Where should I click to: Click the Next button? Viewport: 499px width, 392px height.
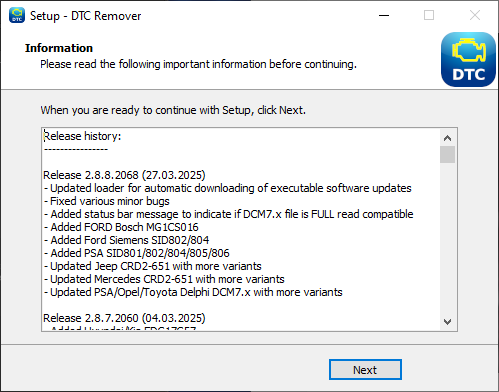tap(365, 369)
